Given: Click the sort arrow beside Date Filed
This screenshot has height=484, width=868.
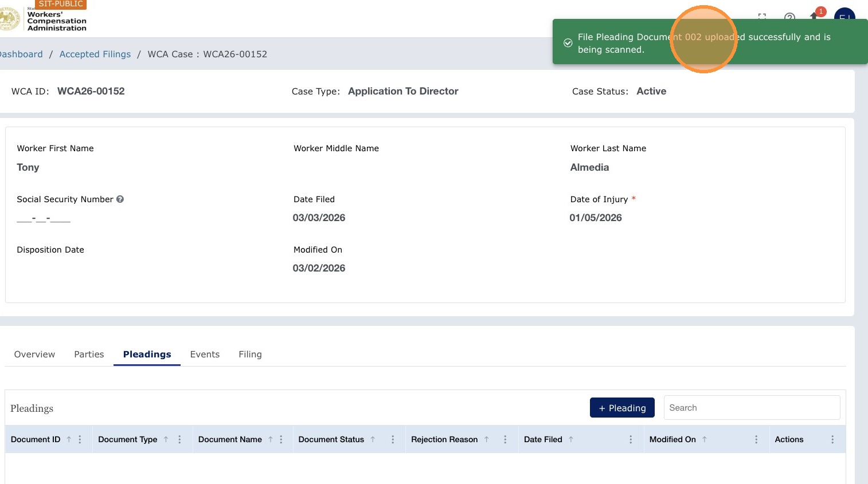Looking at the screenshot, I should (571, 439).
